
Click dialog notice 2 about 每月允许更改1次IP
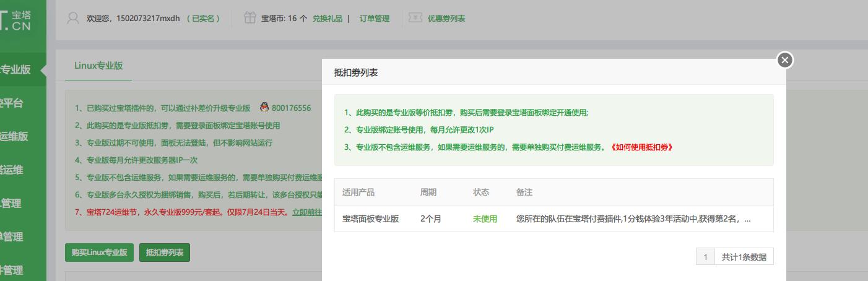click(x=419, y=130)
